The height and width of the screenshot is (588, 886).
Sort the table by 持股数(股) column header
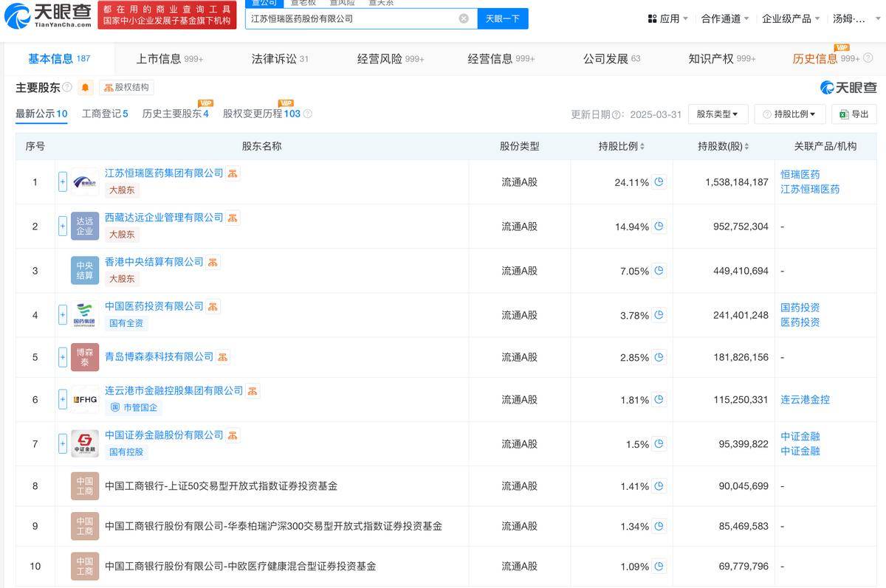[724, 146]
